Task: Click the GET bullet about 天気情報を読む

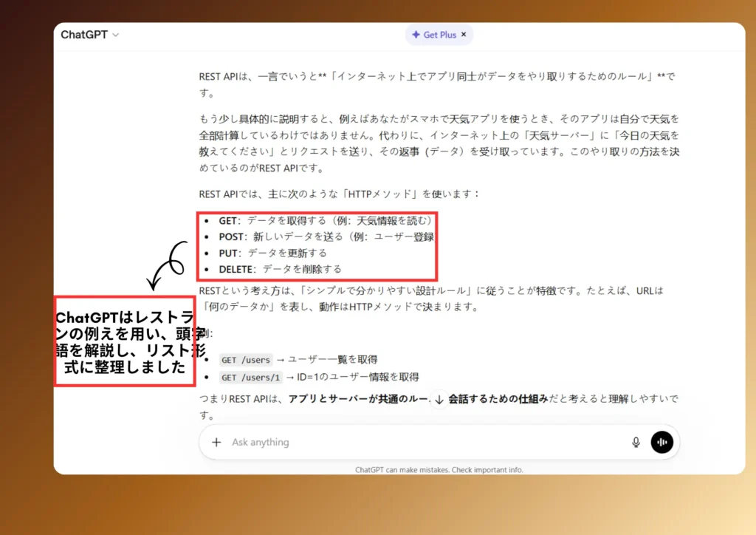Action: coord(326,220)
